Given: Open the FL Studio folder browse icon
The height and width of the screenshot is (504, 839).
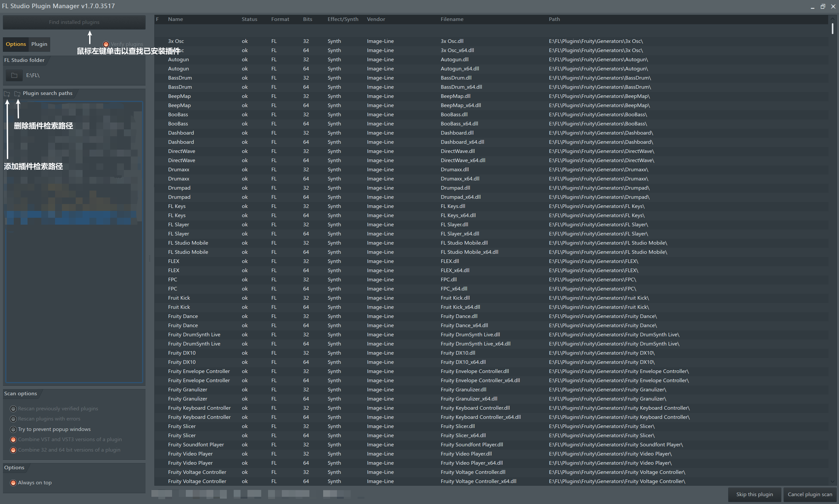Looking at the screenshot, I should point(14,75).
